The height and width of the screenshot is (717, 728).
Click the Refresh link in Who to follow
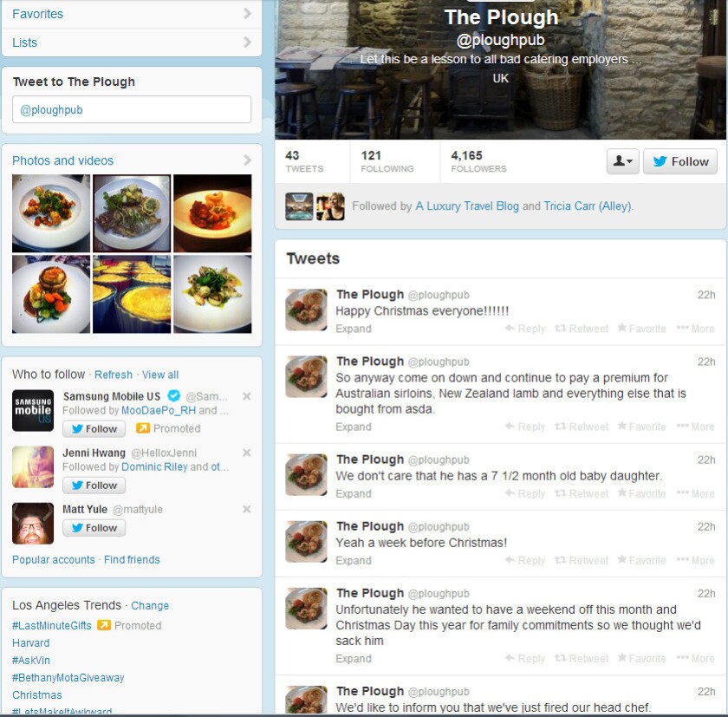114,375
